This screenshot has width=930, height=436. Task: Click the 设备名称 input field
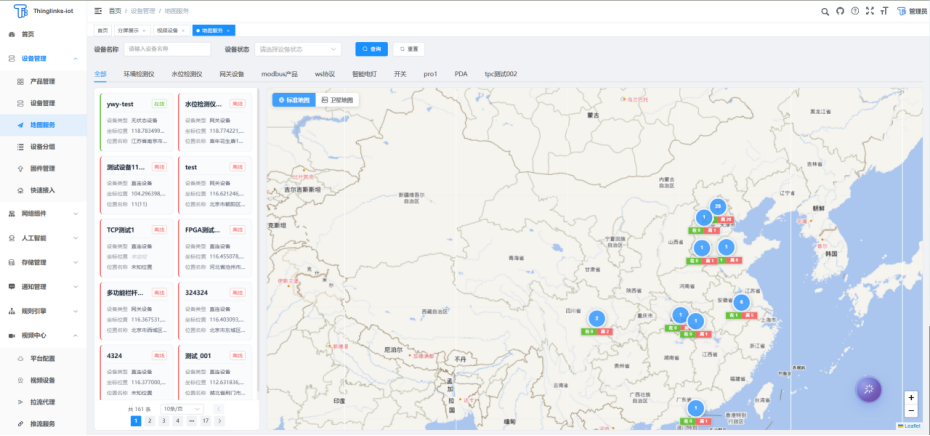(x=167, y=49)
